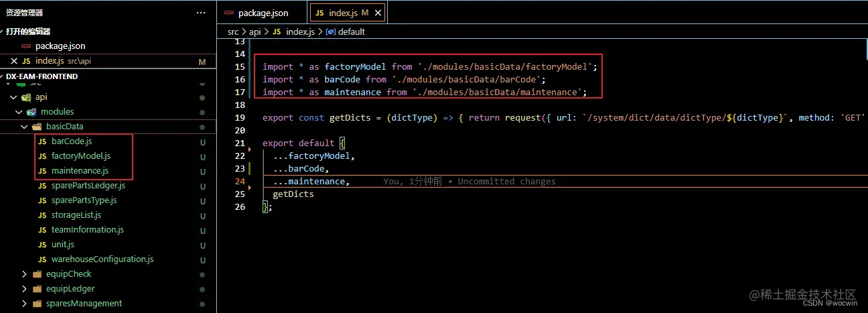
Task: Collapse the api folder chevron
Action: [14, 97]
